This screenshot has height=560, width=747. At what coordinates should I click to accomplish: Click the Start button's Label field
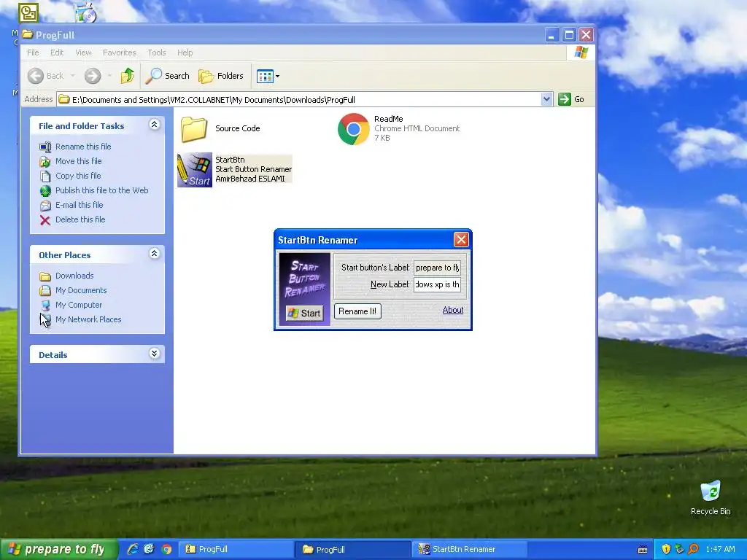[x=437, y=268]
